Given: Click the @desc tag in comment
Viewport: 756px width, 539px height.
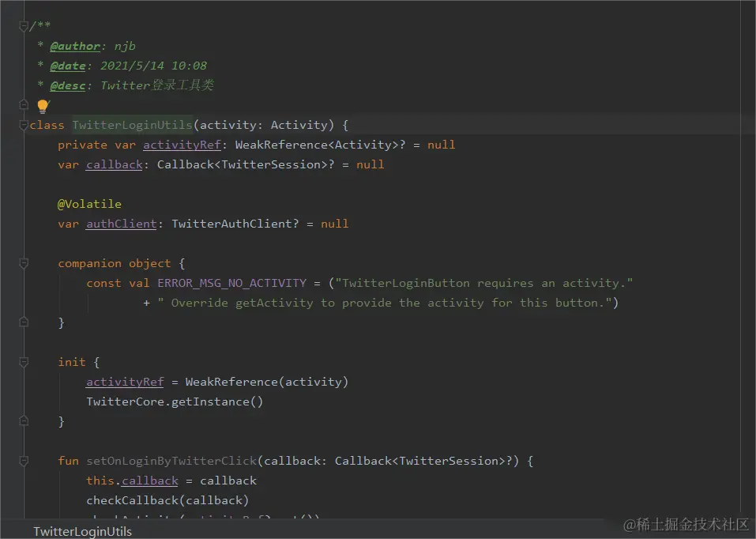Looking at the screenshot, I should pyautogui.click(x=68, y=85).
